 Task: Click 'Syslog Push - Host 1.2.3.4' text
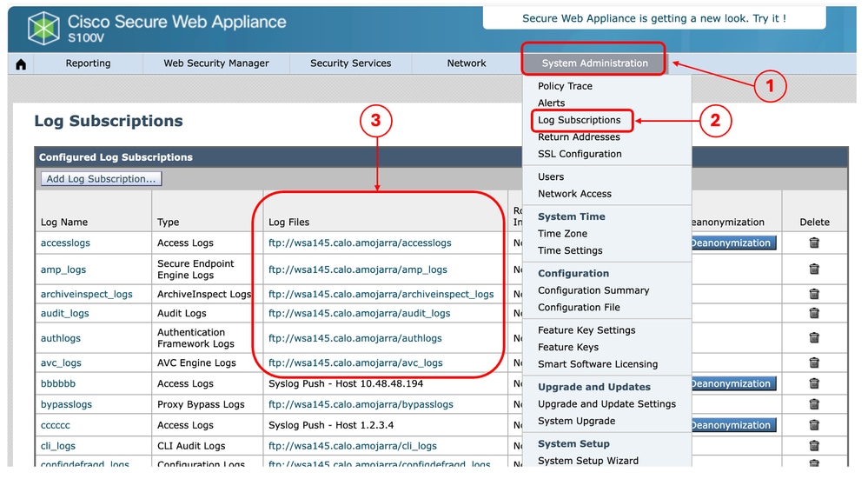pyautogui.click(x=331, y=425)
